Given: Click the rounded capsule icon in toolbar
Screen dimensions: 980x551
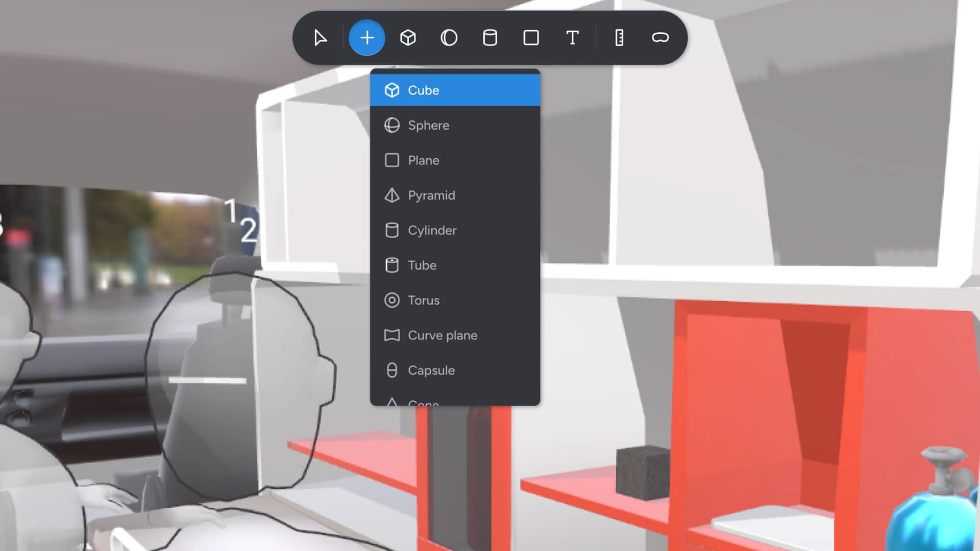Looking at the screenshot, I should [x=660, y=38].
